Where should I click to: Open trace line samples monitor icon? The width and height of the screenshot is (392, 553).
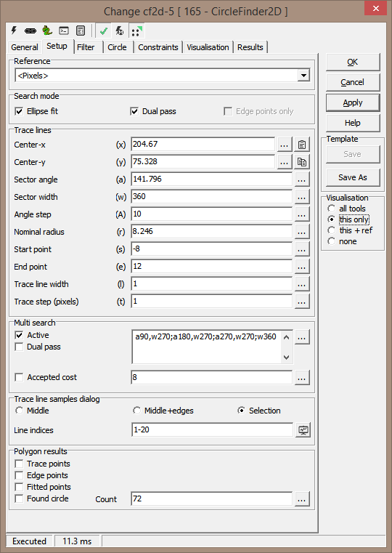303,430
